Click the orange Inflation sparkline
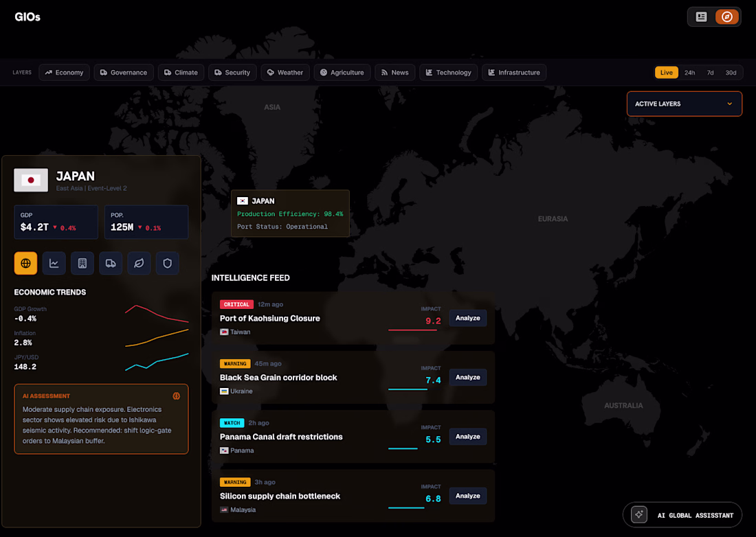The image size is (756, 537). tap(157, 338)
